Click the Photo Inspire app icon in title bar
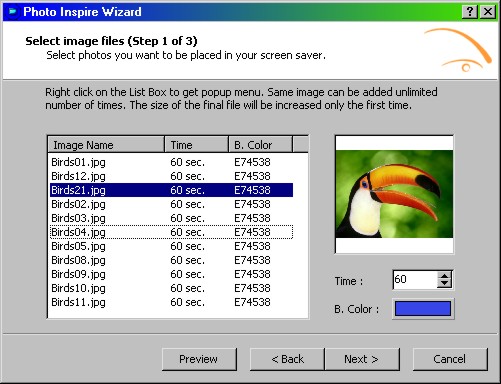The width and height of the screenshot is (501, 384). (13, 12)
